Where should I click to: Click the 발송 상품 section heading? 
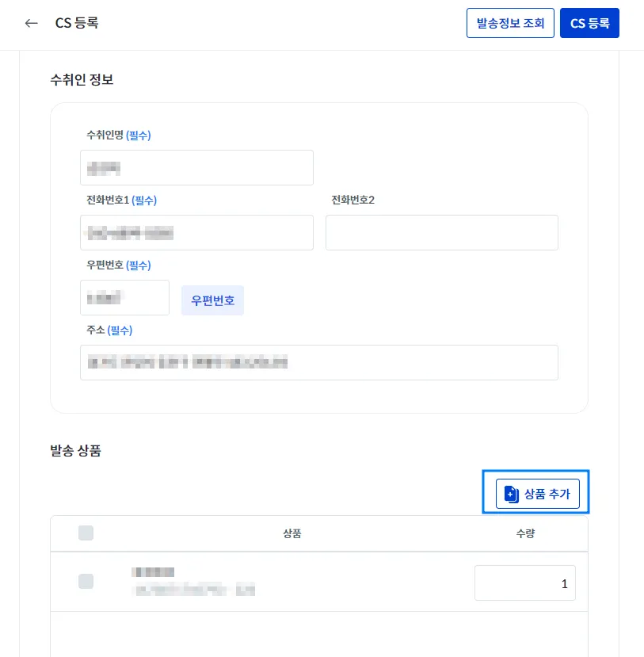(x=75, y=452)
